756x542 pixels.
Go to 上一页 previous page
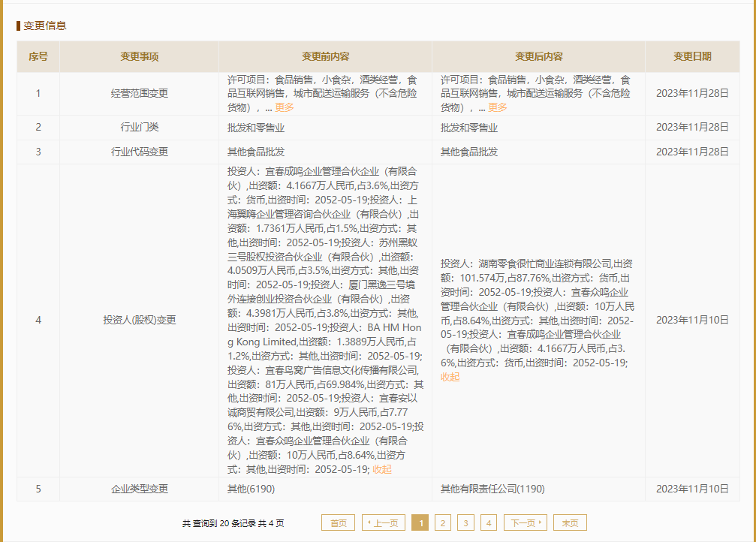coord(384,522)
